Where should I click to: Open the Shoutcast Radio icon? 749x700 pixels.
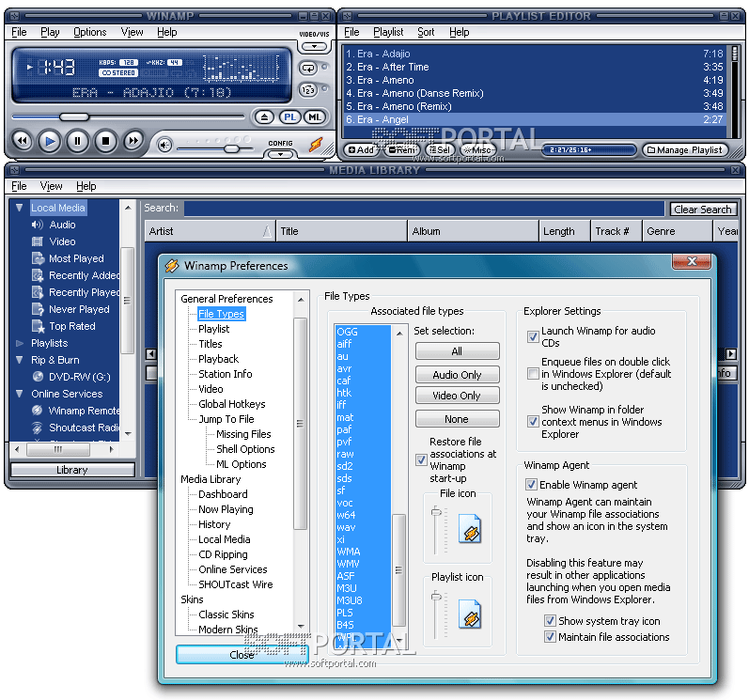point(38,428)
